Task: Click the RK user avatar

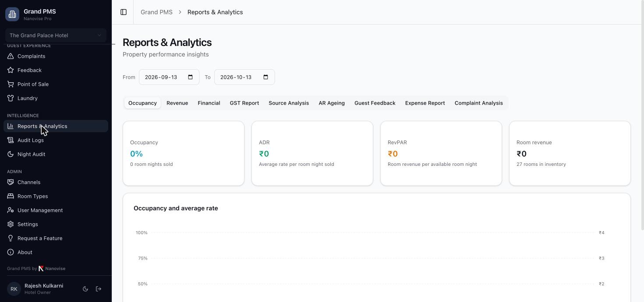Action: coord(14,289)
